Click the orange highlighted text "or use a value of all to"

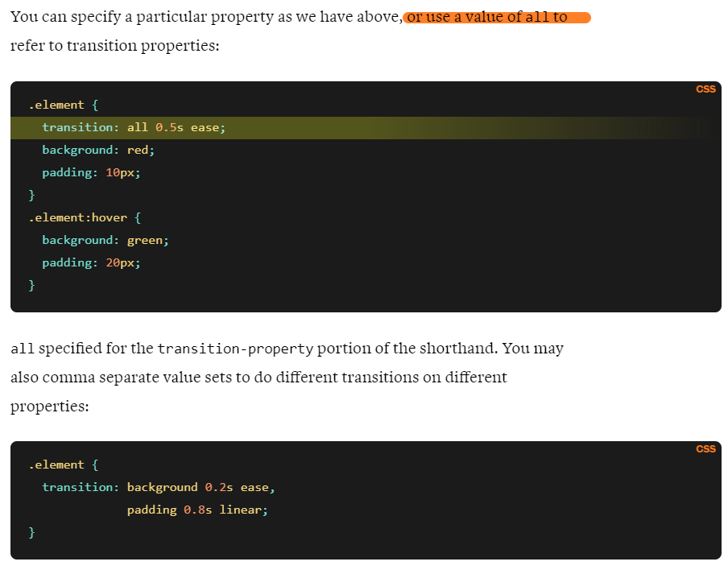tap(496, 18)
